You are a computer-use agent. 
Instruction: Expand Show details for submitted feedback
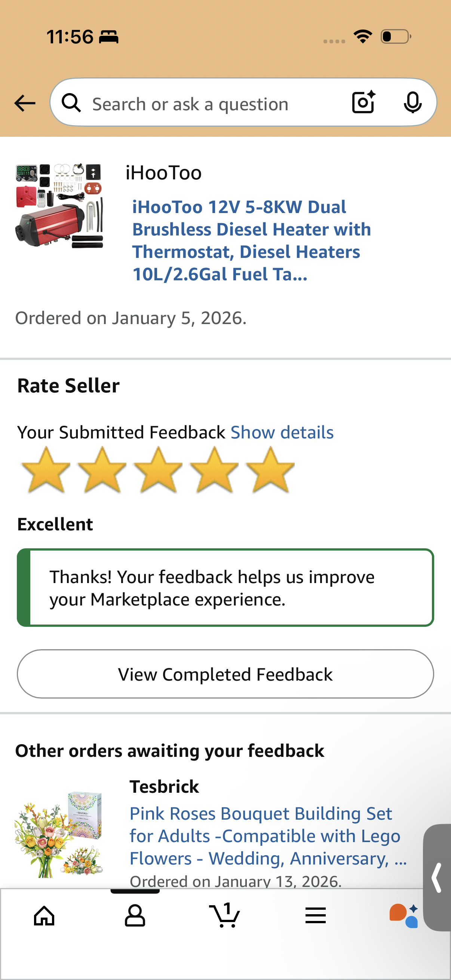(282, 432)
